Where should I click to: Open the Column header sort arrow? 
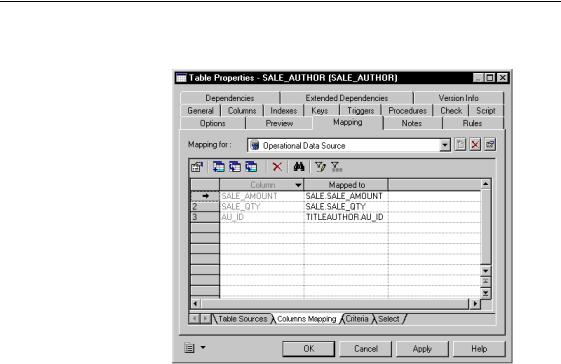(x=298, y=185)
